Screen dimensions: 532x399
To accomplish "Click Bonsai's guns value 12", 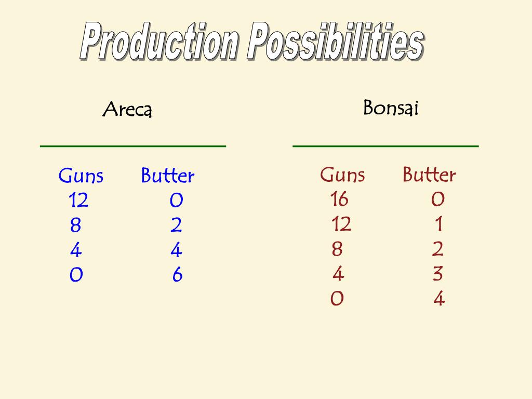I will [341, 224].
